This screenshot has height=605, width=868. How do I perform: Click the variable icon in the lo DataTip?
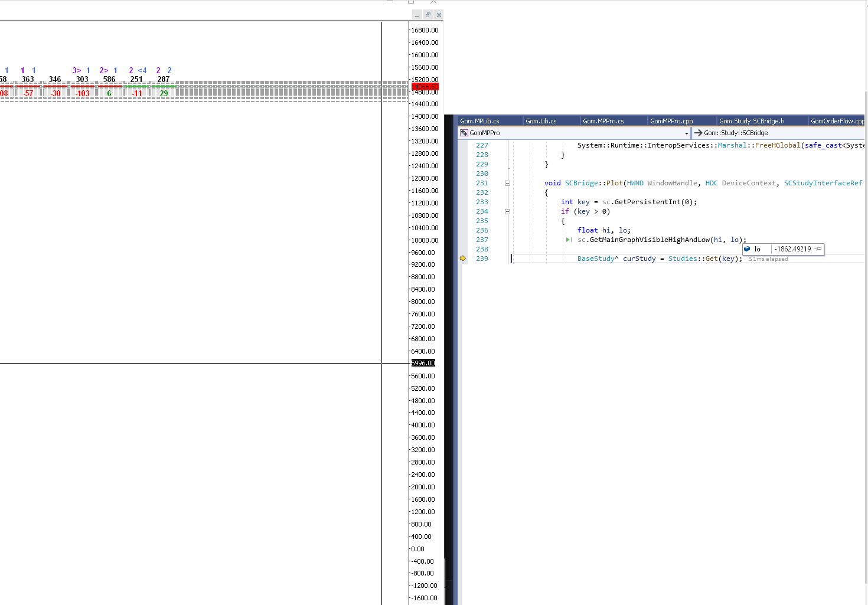point(747,249)
